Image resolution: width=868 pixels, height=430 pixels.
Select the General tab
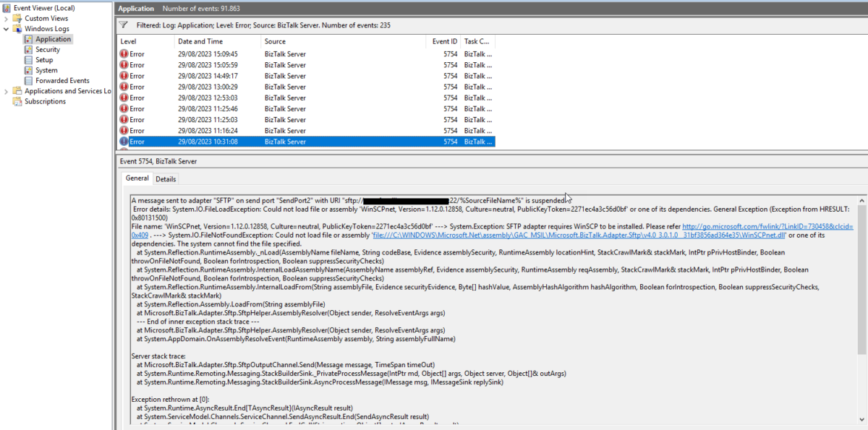click(x=137, y=178)
